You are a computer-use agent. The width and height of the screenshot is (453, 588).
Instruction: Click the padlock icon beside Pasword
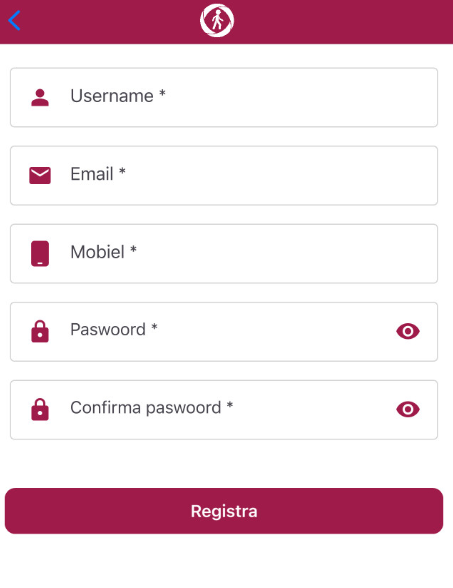click(x=40, y=332)
